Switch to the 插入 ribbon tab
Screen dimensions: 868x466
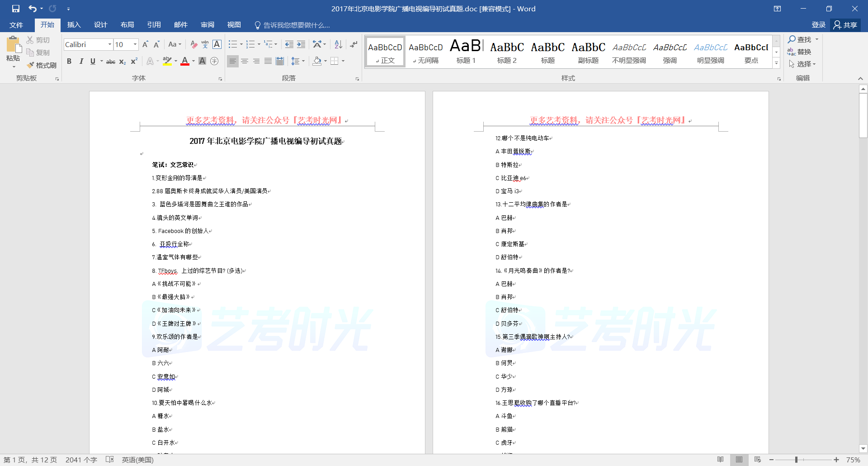coord(74,25)
